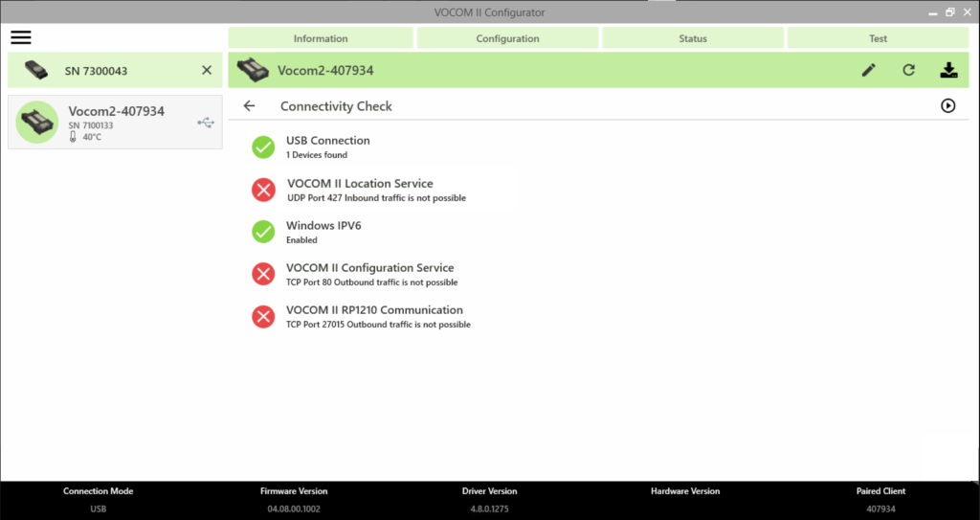This screenshot has height=520, width=980.
Task: Click red X for RP1210 Communication
Action: click(263, 317)
